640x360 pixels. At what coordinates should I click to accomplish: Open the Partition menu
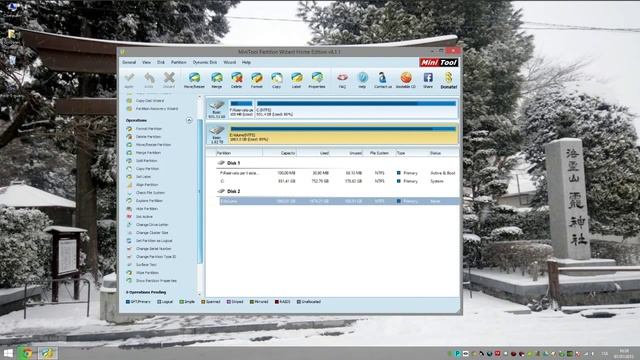click(x=178, y=62)
